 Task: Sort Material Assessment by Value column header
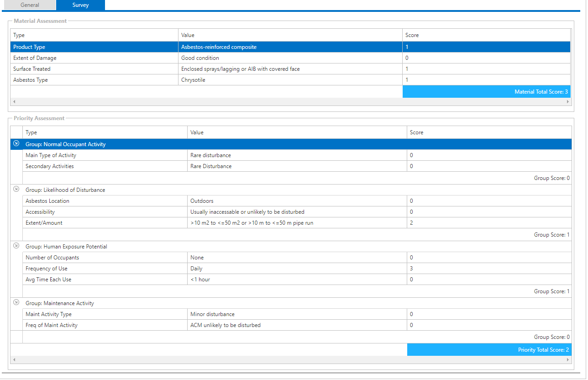[188, 35]
